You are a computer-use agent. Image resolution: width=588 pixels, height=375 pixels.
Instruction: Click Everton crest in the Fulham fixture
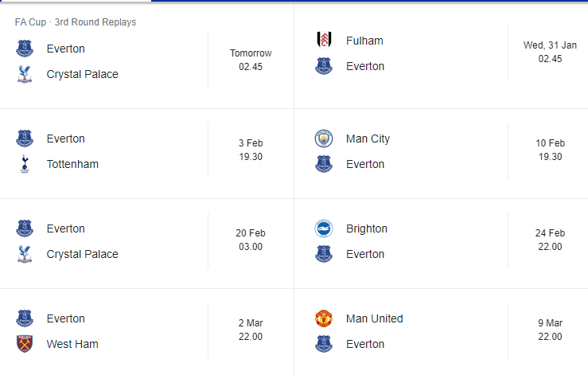[324, 66]
